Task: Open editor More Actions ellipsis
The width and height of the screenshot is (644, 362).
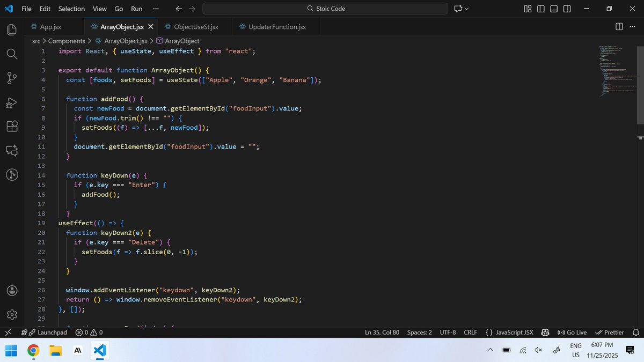Action: pos(632,27)
